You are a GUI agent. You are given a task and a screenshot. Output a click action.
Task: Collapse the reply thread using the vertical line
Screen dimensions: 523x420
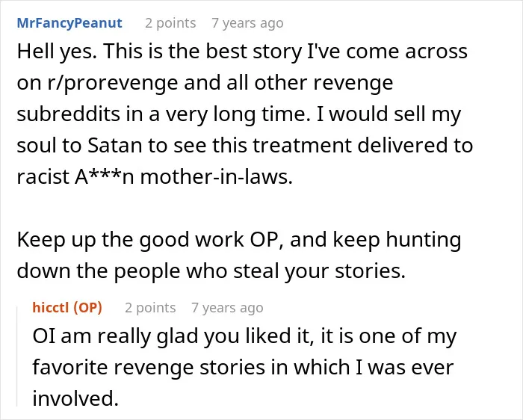pos(17,356)
